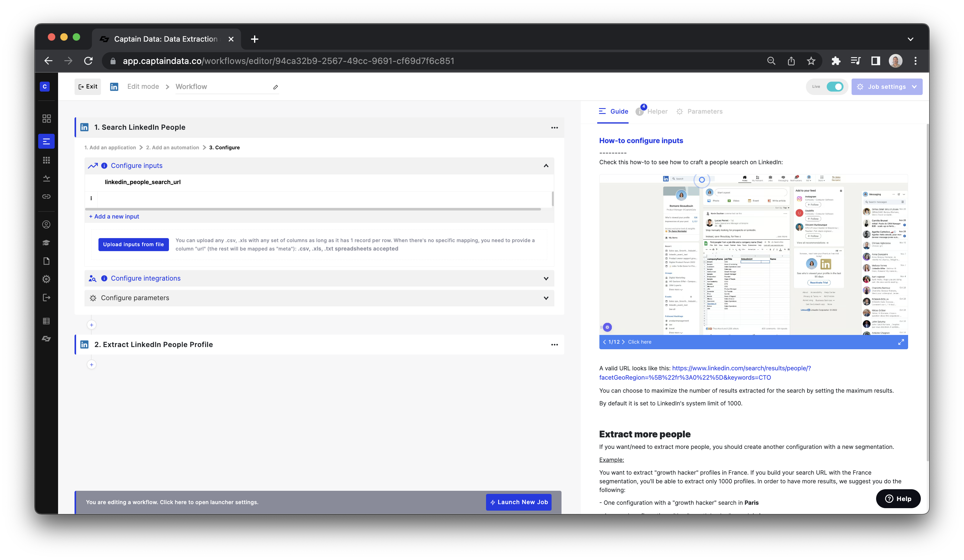This screenshot has height=560, width=964.
Task: Click the horizontal scrollbar of inputs table
Action: (x=313, y=209)
